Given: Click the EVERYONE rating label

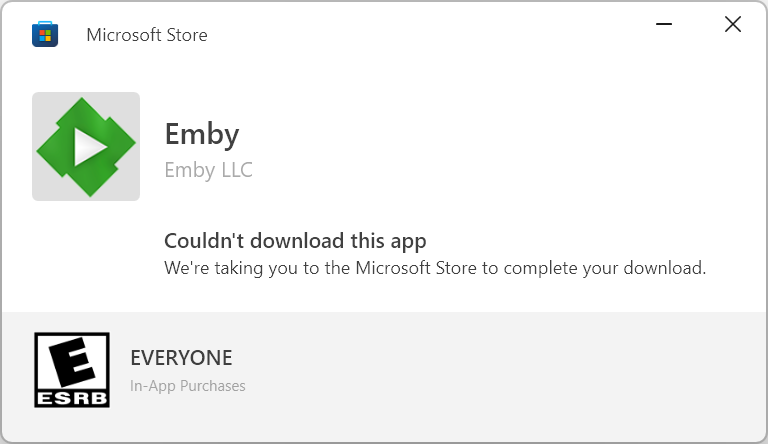Looking at the screenshot, I should [181, 358].
